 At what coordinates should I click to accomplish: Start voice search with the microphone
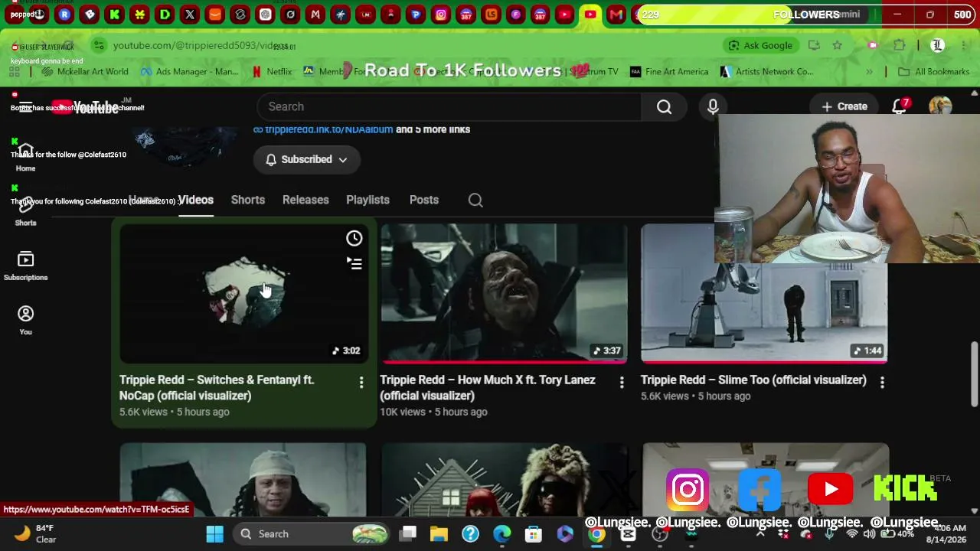click(713, 107)
